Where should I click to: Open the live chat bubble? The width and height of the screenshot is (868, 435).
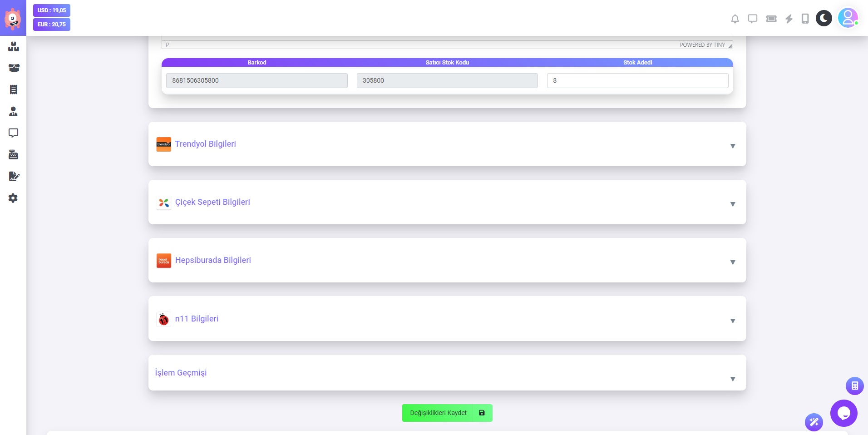(x=843, y=413)
